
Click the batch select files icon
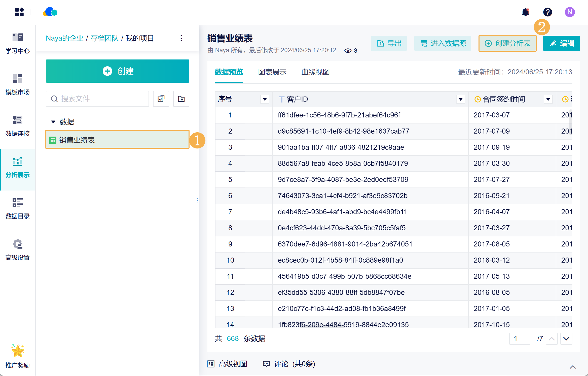point(161,99)
